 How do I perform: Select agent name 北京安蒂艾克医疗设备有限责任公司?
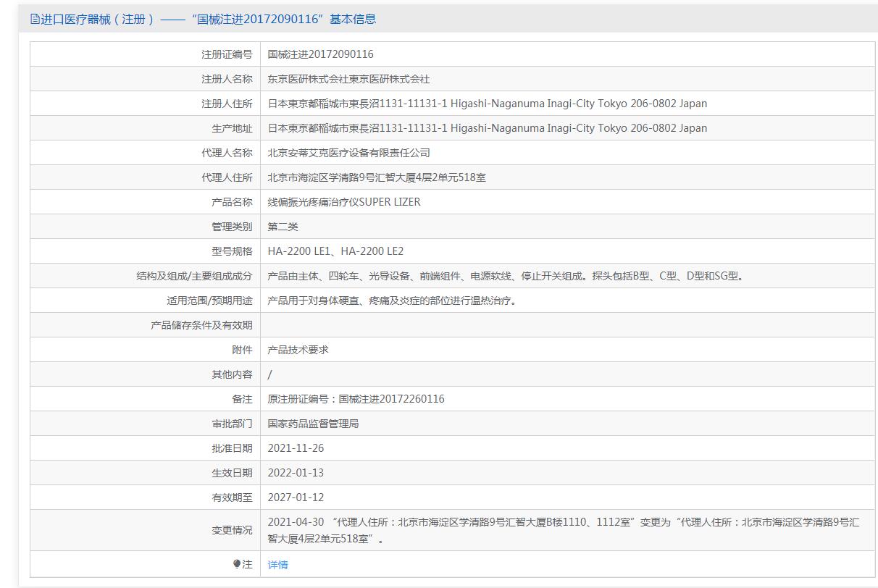point(348,153)
